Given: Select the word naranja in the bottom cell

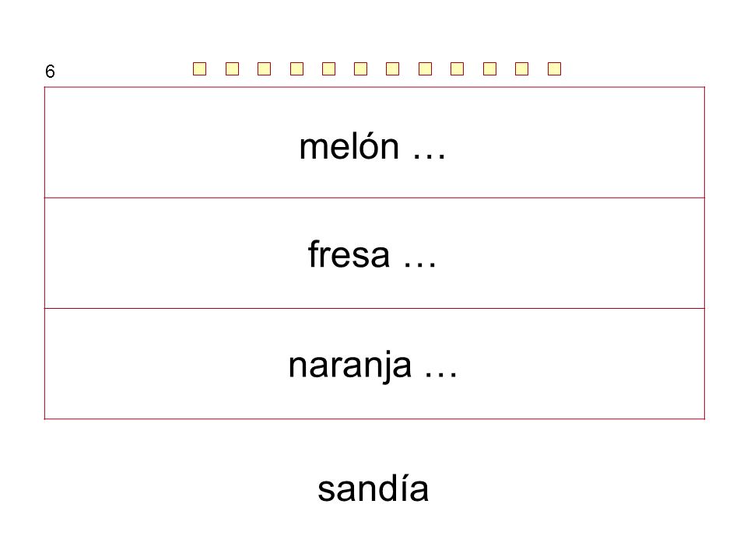Looking at the screenshot, I should click(350, 366).
